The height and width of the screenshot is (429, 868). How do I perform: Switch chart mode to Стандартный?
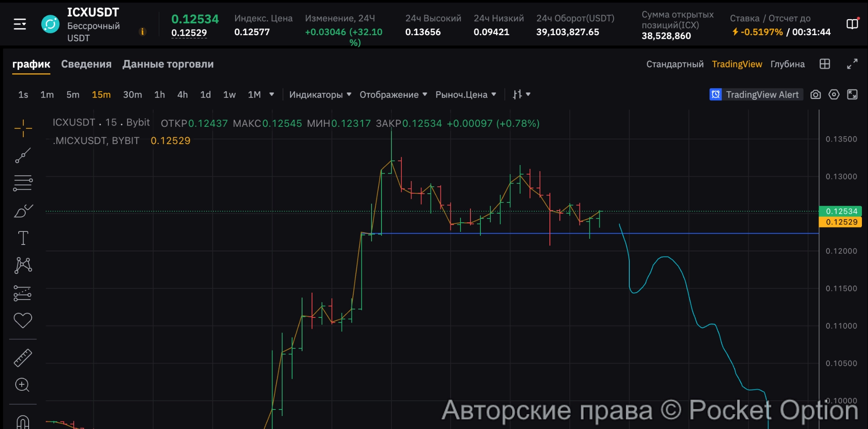coord(674,64)
